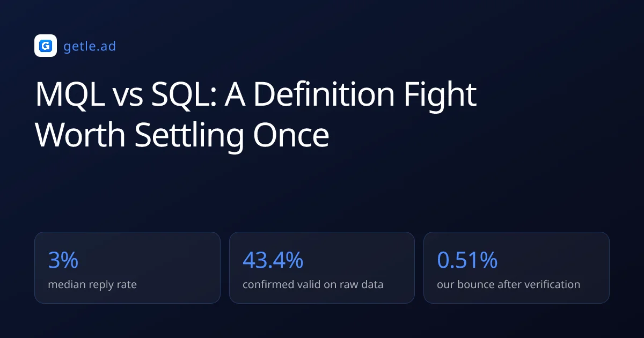
Task: Open the bounce after verification card
Action: [x=516, y=268]
